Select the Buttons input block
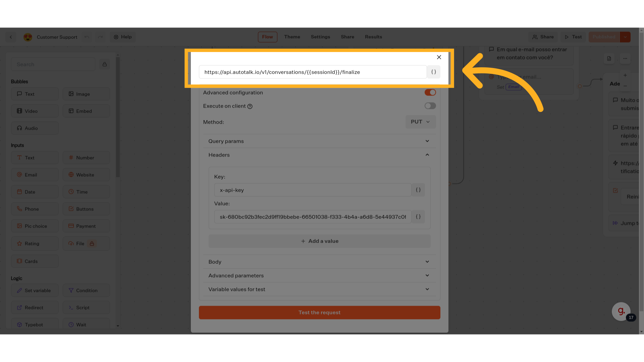Image resolution: width=644 pixels, height=362 pixels. click(86, 209)
